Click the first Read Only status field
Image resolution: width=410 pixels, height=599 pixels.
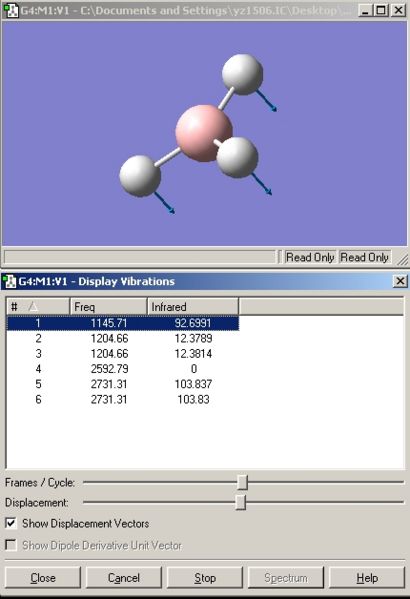(x=310, y=257)
